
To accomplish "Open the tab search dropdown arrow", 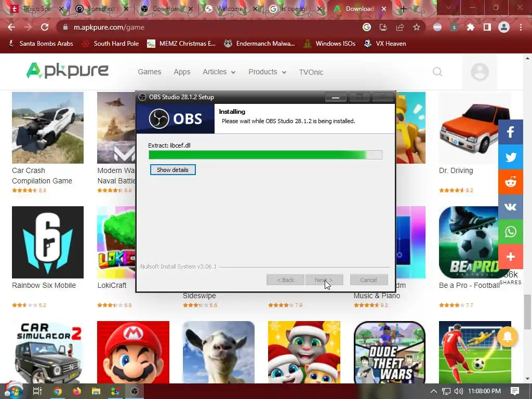I will click(x=448, y=7).
